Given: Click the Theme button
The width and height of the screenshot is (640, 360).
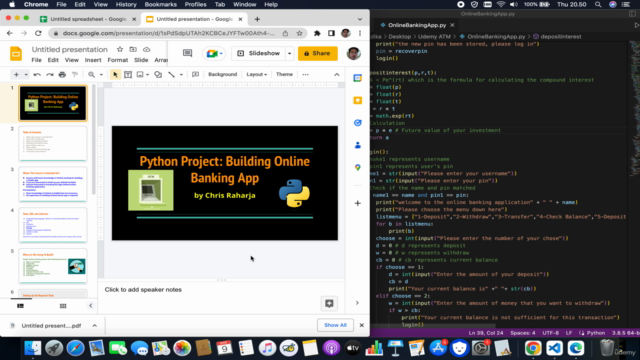Looking at the screenshot, I should click(284, 75).
